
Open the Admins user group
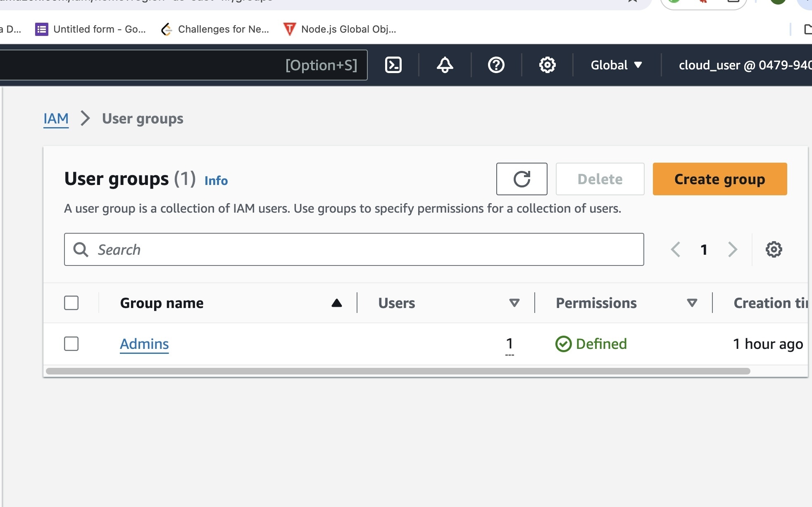click(144, 344)
